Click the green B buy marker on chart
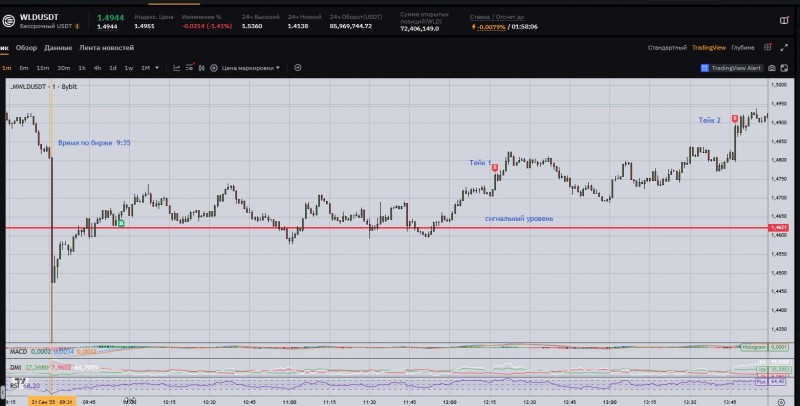 pos(121,223)
